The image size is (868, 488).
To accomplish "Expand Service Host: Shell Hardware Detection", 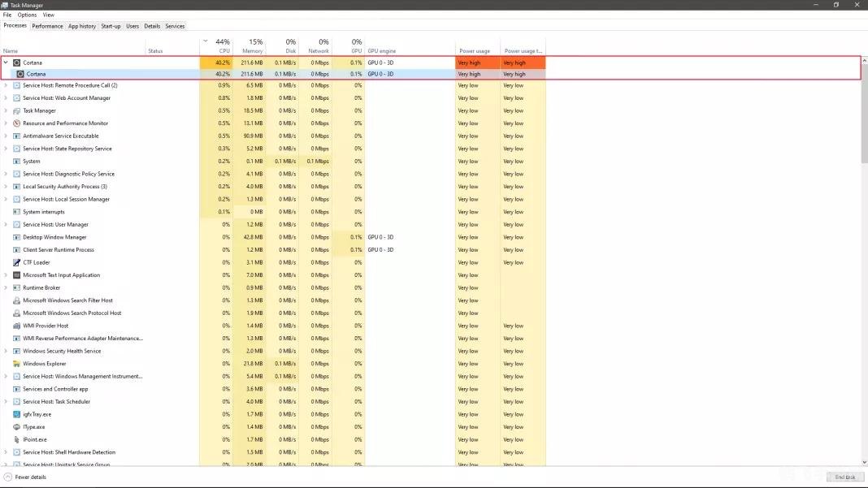I will click(x=6, y=452).
